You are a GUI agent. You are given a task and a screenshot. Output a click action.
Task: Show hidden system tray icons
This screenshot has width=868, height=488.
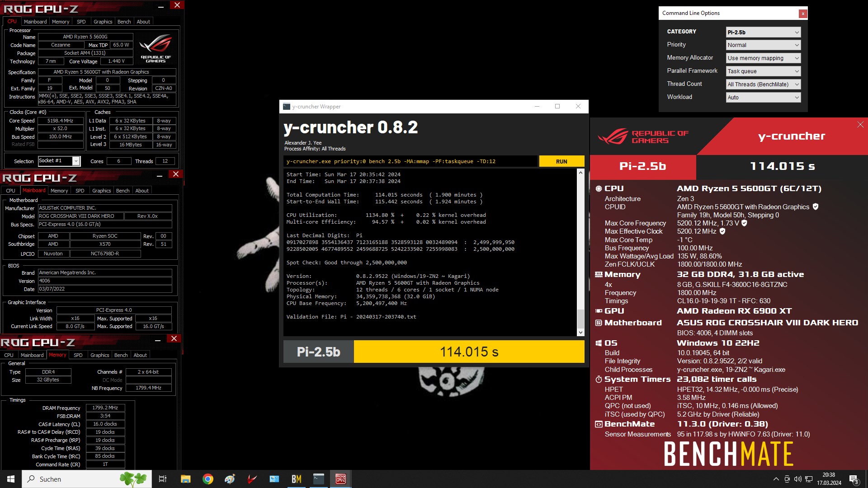click(x=776, y=479)
